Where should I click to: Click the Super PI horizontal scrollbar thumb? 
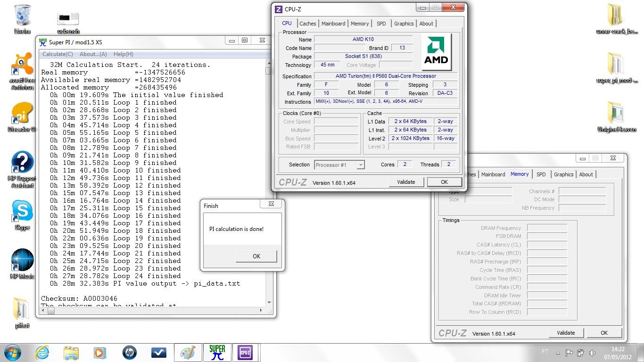(51, 311)
